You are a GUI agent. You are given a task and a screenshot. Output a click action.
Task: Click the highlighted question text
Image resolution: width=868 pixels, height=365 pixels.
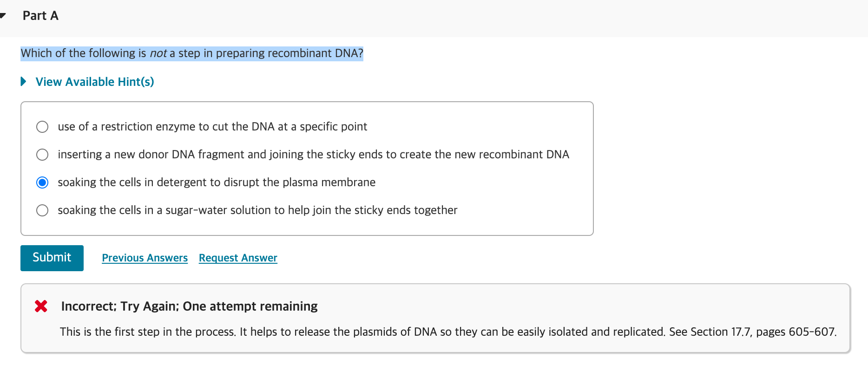192,53
